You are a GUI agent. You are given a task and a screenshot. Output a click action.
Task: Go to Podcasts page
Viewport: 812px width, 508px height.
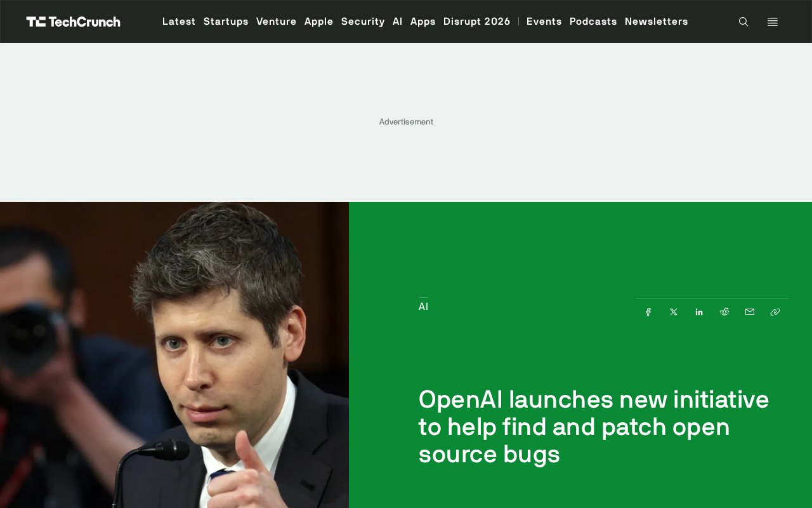pos(593,22)
